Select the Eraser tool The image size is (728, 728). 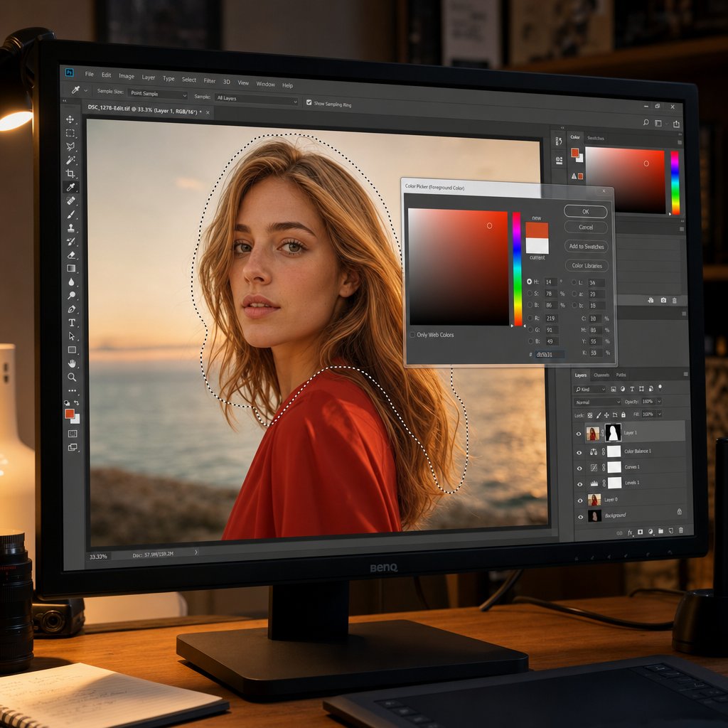tap(72, 255)
